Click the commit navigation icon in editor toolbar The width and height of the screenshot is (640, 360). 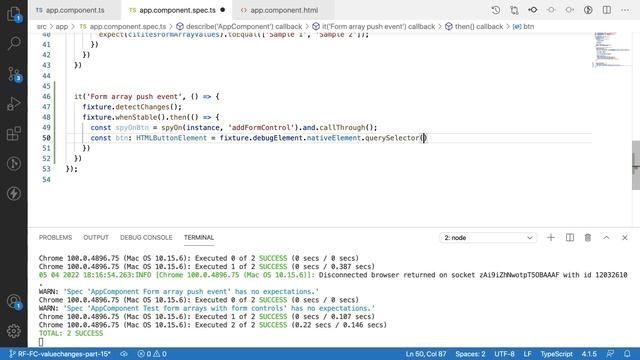(x=533, y=10)
